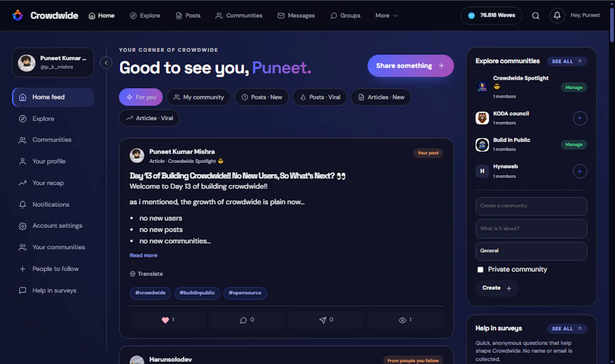Open the notifications bell icon in the header
Screen dimensions: 615x364
557,15
